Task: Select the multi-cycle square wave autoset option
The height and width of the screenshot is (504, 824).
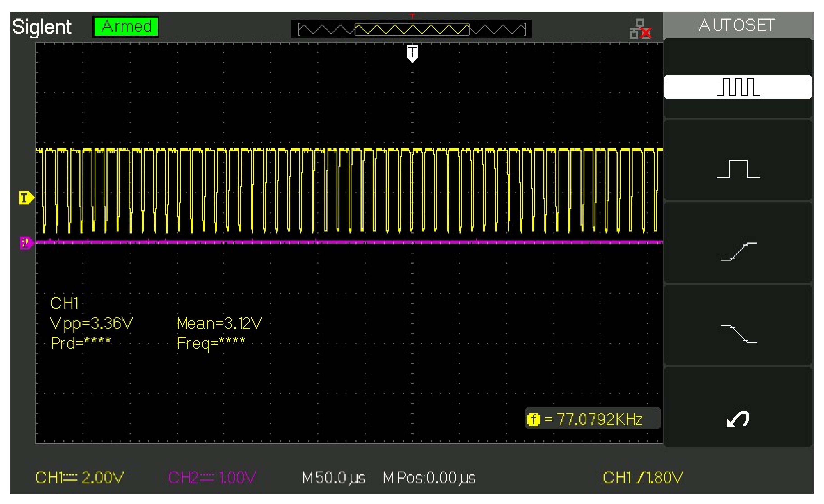Action: coord(738,87)
